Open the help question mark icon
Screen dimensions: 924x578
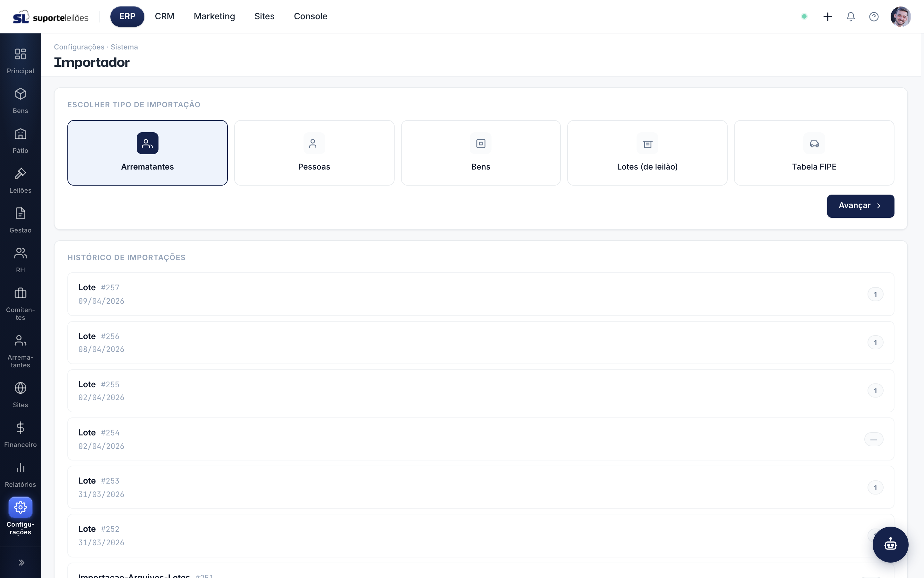(874, 16)
